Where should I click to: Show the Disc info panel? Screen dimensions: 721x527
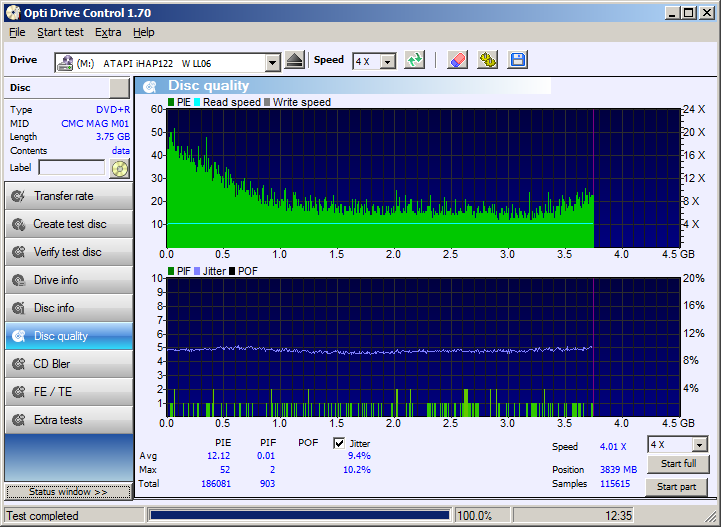(69, 308)
